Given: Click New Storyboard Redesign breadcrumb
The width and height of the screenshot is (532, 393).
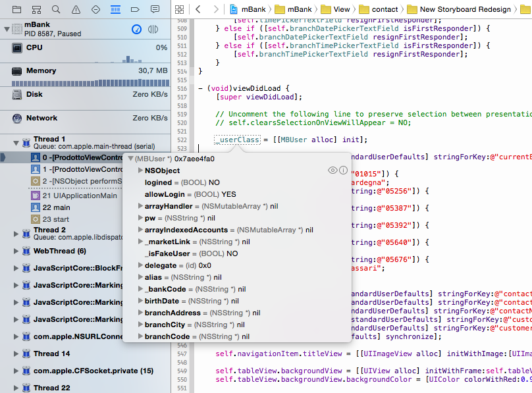Looking at the screenshot, I should coord(459,9).
